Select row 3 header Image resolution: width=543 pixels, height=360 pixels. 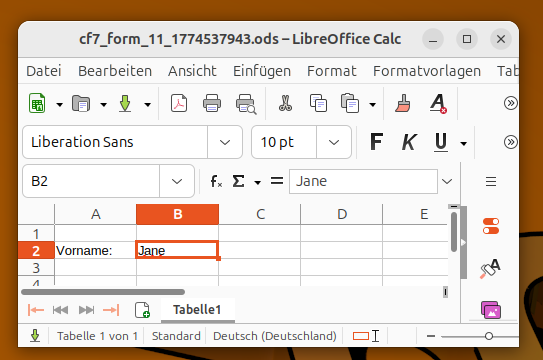(x=36, y=268)
